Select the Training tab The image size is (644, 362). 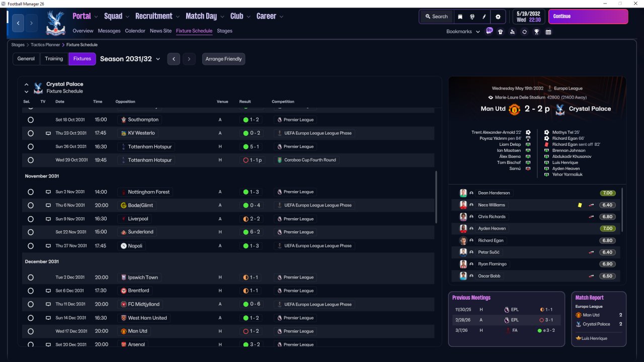tap(54, 59)
